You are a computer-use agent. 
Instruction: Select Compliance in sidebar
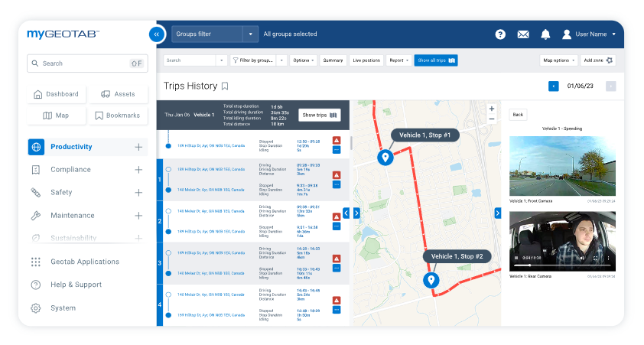[70, 170]
